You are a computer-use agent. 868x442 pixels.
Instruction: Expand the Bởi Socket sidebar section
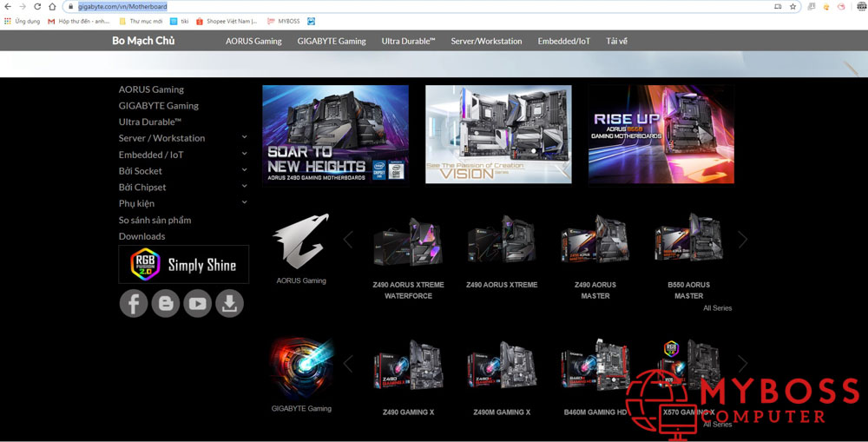[x=244, y=170]
